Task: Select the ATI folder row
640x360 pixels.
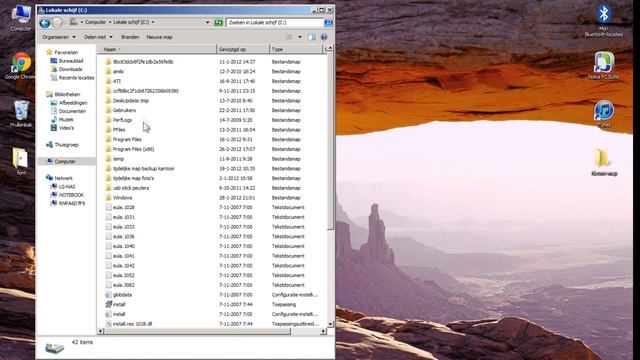Action: [211, 81]
